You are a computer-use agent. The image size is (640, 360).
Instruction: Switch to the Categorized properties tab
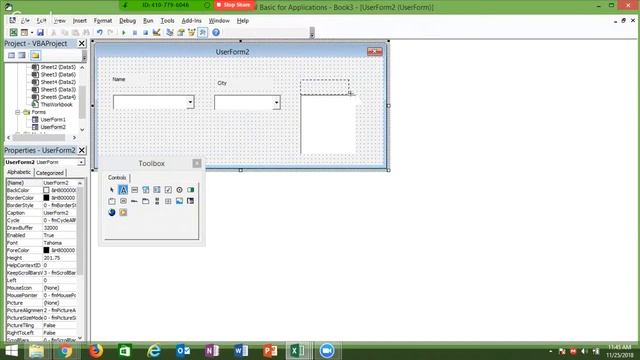pos(50,173)
